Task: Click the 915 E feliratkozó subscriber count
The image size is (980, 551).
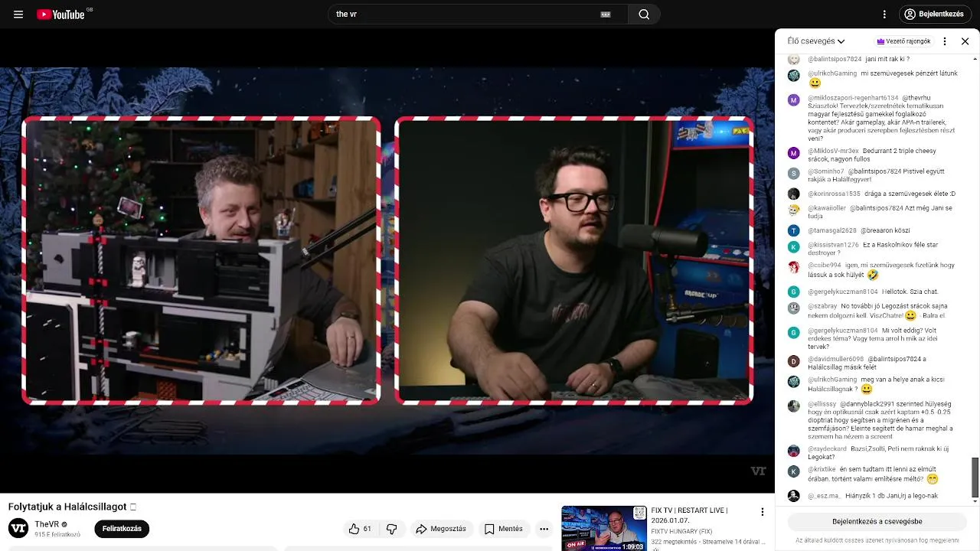Action: pos(57,534)
